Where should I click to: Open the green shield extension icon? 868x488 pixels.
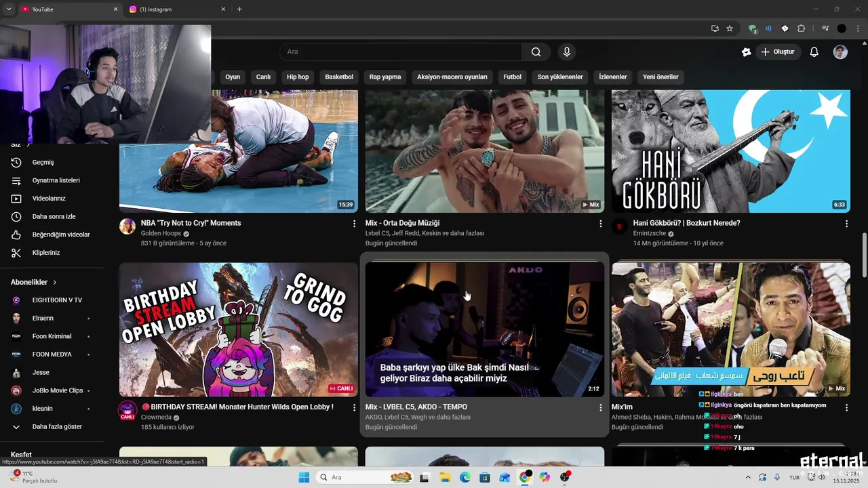[753, 28]
